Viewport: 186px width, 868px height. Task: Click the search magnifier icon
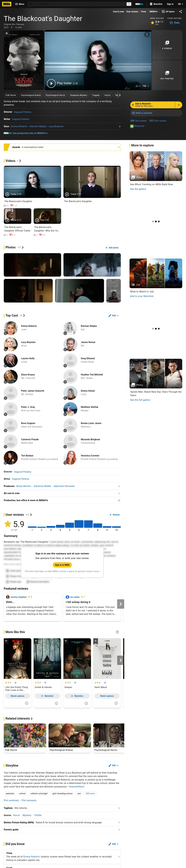pyautogui.click(x=129, y=4)
